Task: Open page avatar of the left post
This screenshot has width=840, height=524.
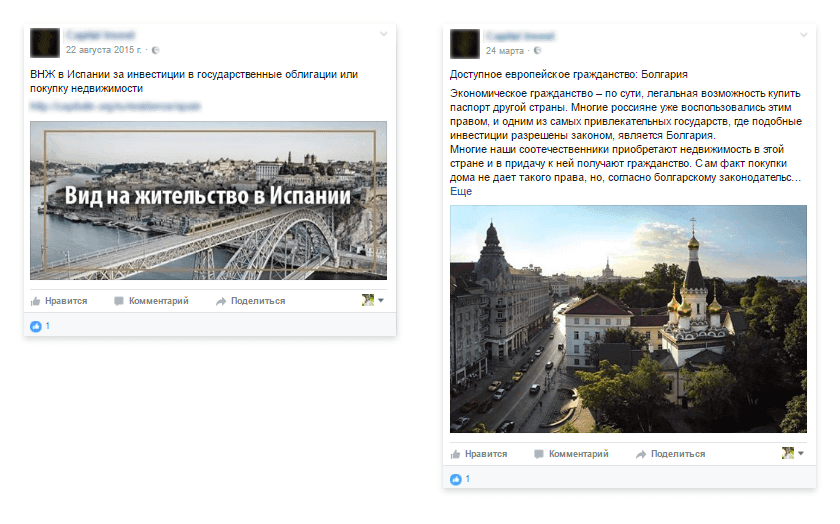Action: 45,43
